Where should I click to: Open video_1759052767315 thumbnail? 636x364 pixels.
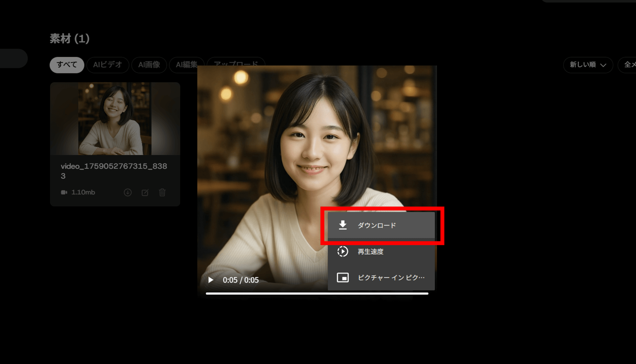coord(115,118)
